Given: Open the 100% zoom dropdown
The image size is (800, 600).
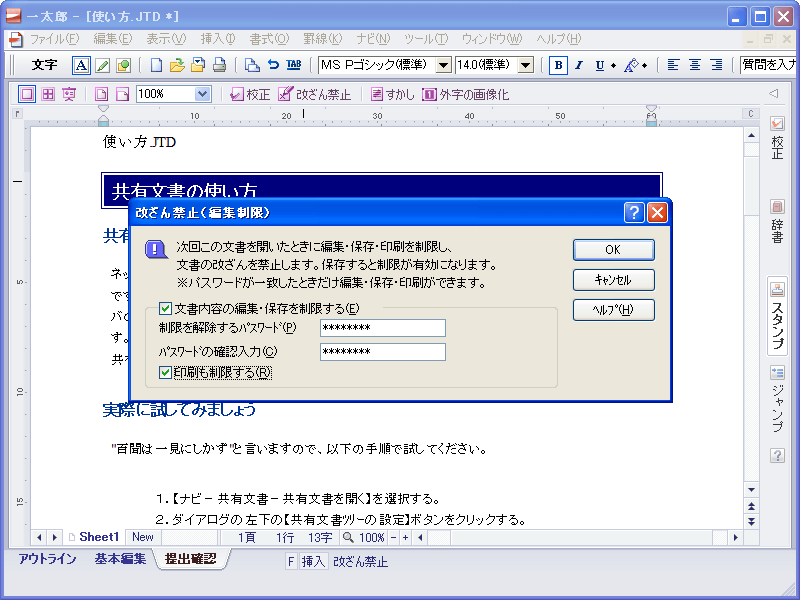Looking at the screenshot, I should 202,94.
